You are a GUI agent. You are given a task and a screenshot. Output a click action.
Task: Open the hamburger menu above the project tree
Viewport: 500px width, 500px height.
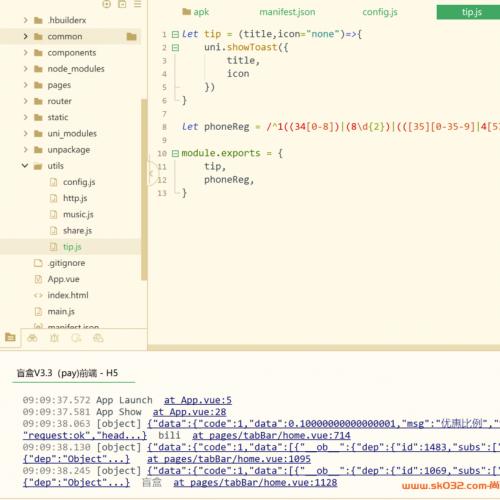coord(137,4)
